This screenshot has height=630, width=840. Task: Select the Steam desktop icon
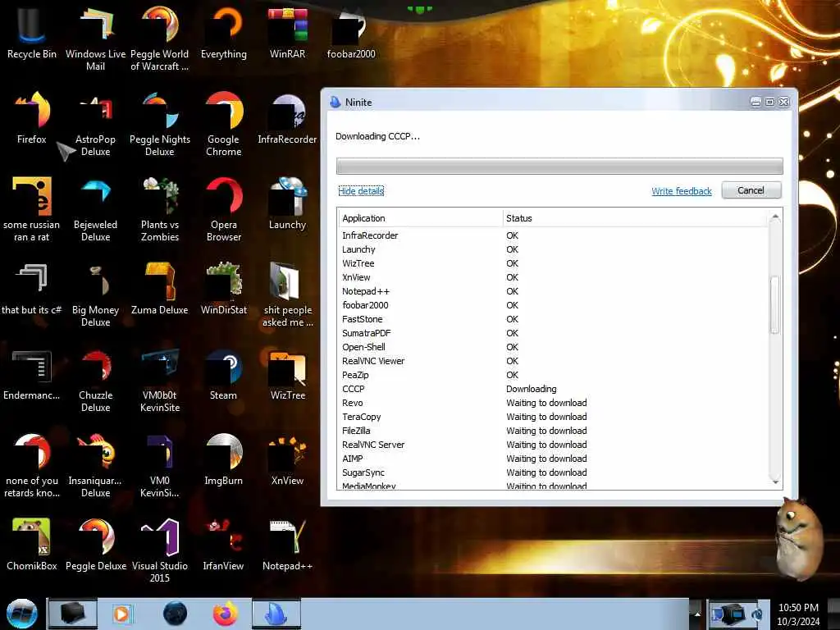point(223,374)
